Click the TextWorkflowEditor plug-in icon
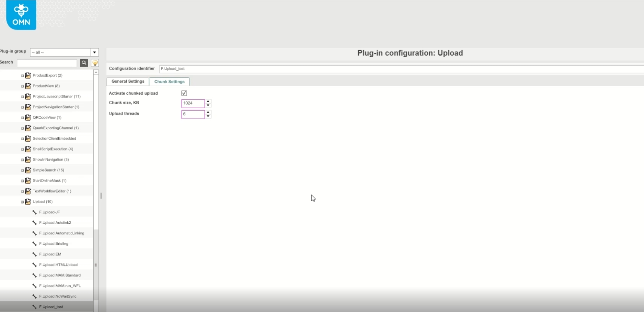Screen dimensions: 644x312 [x=28, y=191]
